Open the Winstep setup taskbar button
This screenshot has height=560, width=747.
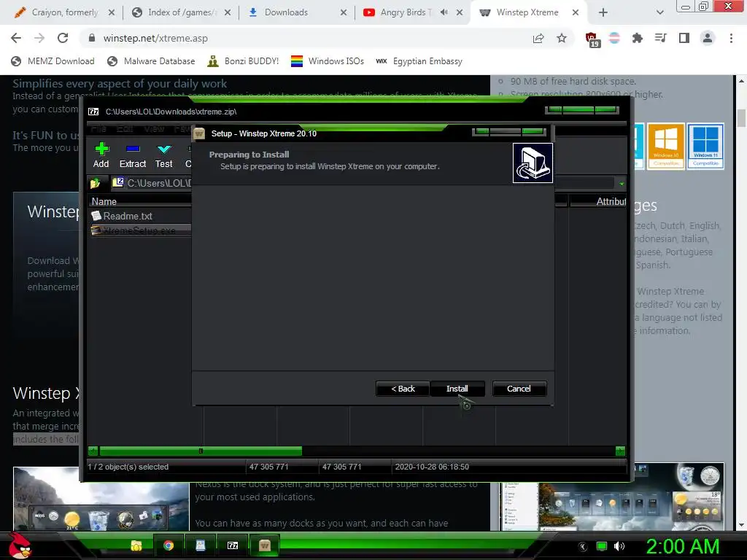(264, 545)
